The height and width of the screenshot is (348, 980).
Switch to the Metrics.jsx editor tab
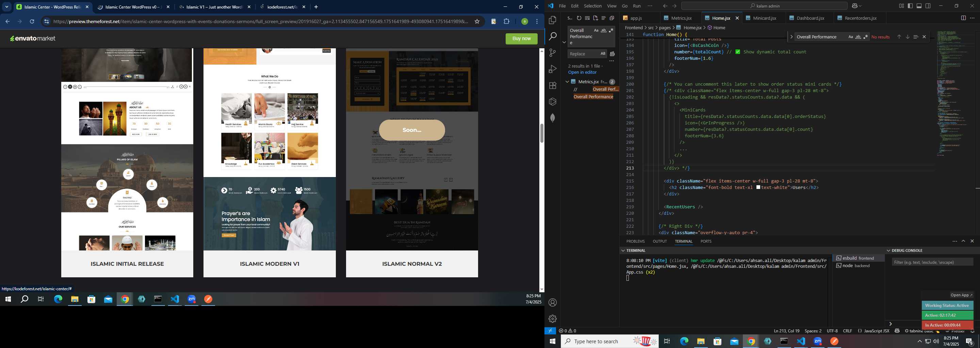coord(681,18)
